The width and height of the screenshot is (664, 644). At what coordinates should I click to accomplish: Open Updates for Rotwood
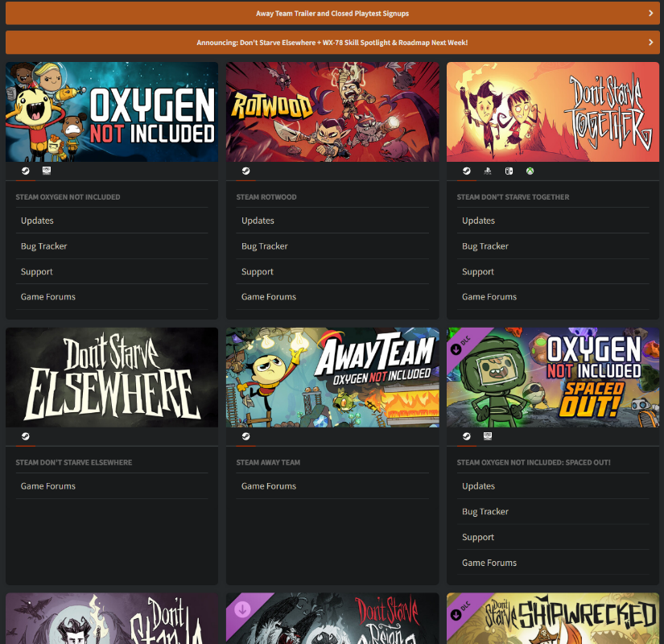332,221
